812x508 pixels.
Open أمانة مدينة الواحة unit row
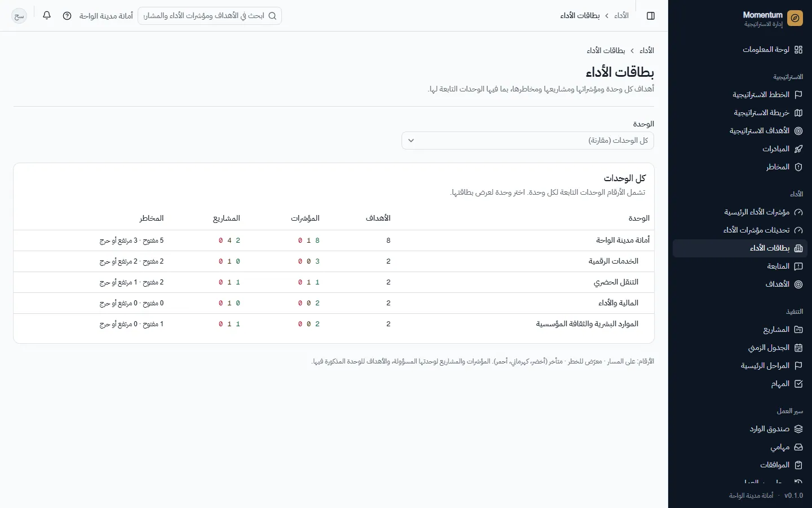coord(334,240)
